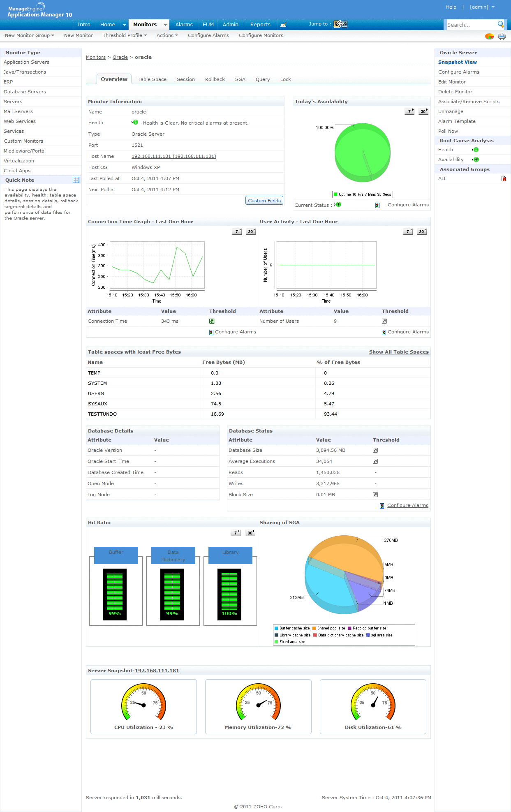Click the Buffer cache size legend swatch
This screenshot has width=511, height=812.
tap(276, 628)
